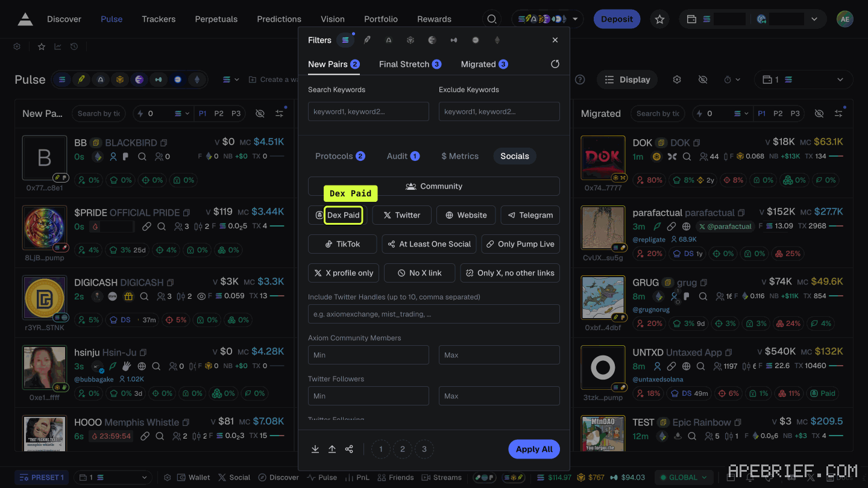Screen dimensions: 868x488
Task: Open the bottom bar wallet selector dropdown
Action: (114, 477)
